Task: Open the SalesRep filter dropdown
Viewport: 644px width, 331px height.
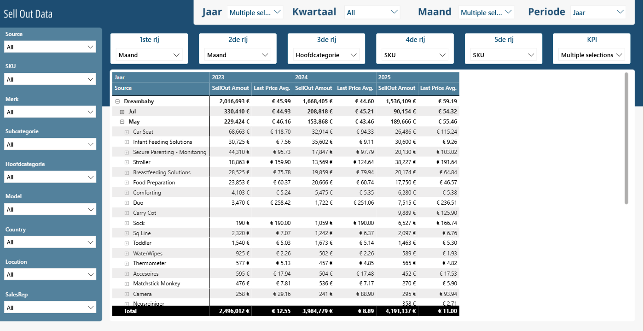Action: pos(50,307)
